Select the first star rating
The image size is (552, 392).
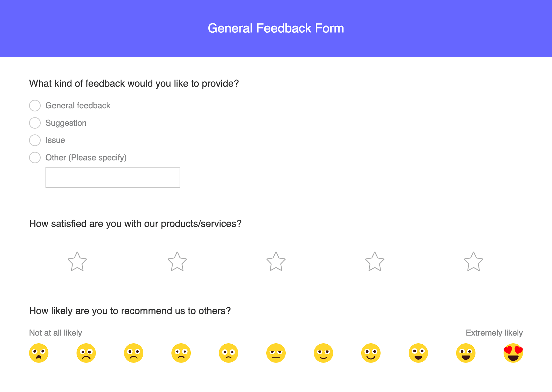point(77,262)
